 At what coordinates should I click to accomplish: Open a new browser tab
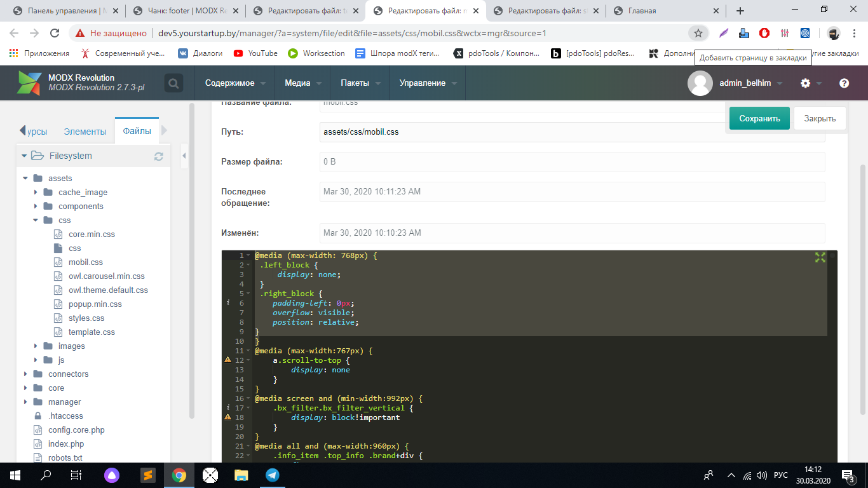(x=740, y=11)
